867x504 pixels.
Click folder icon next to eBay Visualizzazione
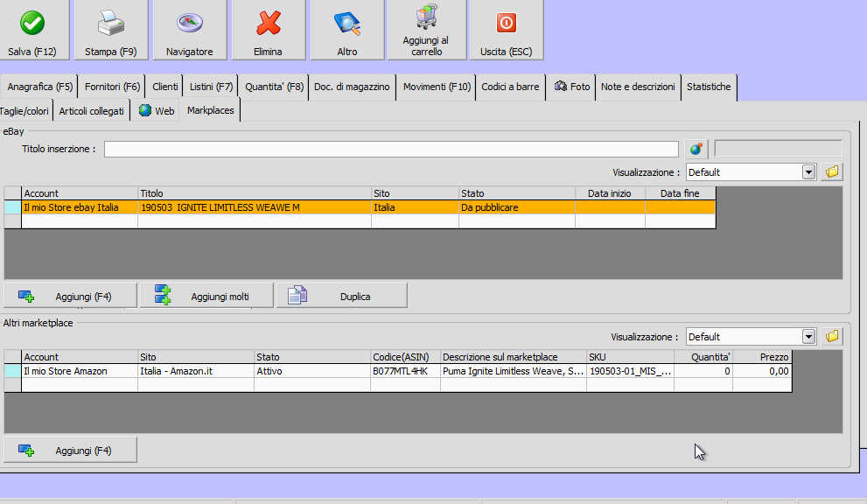point(832,171)
